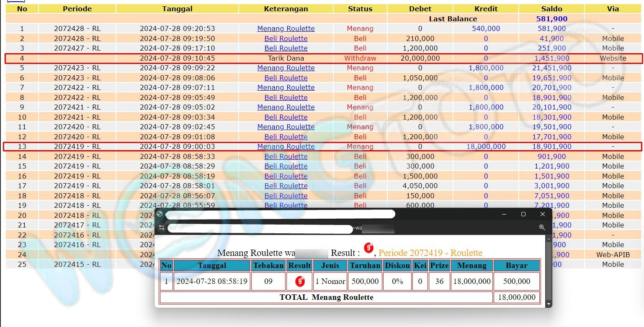Open Beli Roulette link in row 17
Image resolution: width=644 pixels, height=327 pixels.
[286, 186]
